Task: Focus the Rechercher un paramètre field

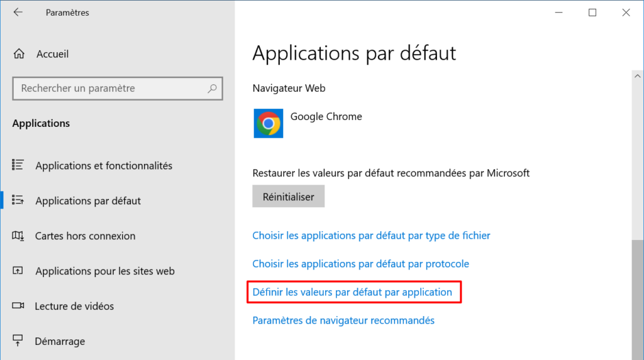Action: point(118,88)
